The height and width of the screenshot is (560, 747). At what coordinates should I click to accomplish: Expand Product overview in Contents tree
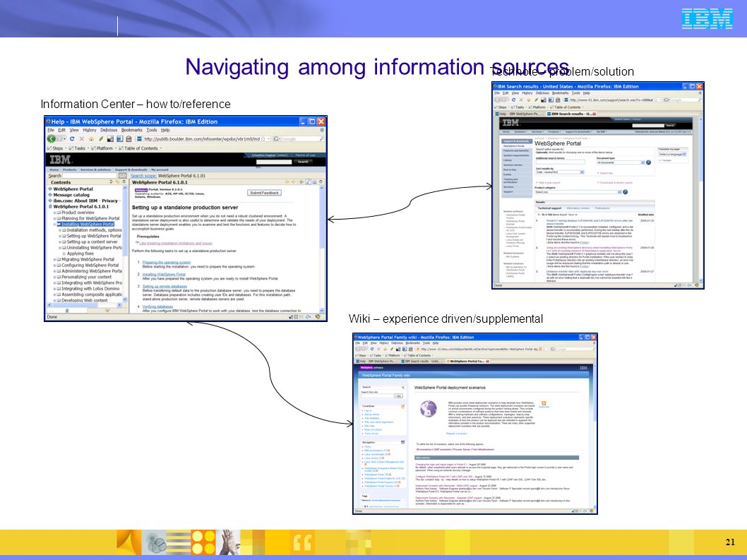[x=55, y=213]
